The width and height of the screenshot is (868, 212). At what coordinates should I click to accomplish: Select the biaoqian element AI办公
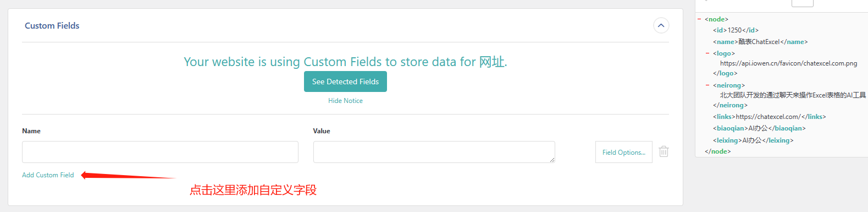point(759,128)
